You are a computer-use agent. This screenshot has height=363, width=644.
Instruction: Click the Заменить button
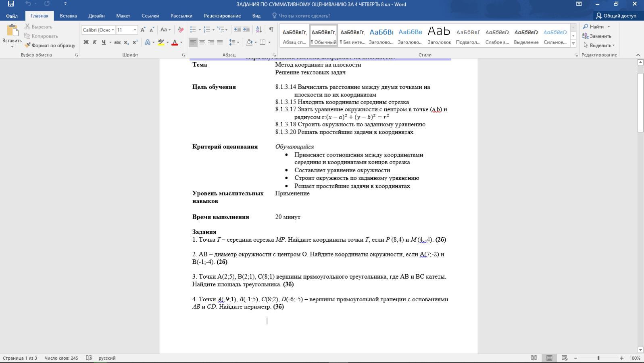(597, 36)
